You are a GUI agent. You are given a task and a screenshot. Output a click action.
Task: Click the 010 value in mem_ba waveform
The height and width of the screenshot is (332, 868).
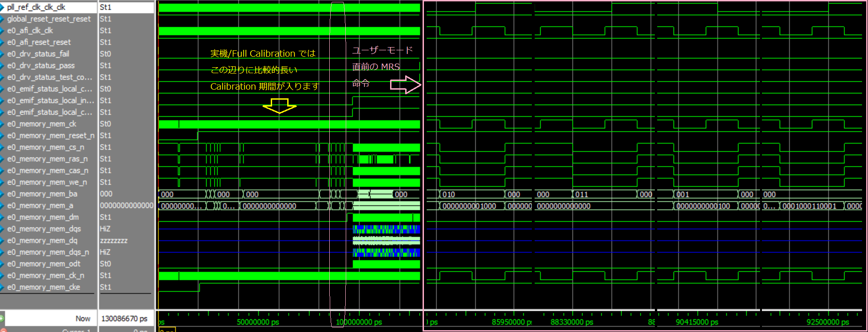tap(449, 194)
